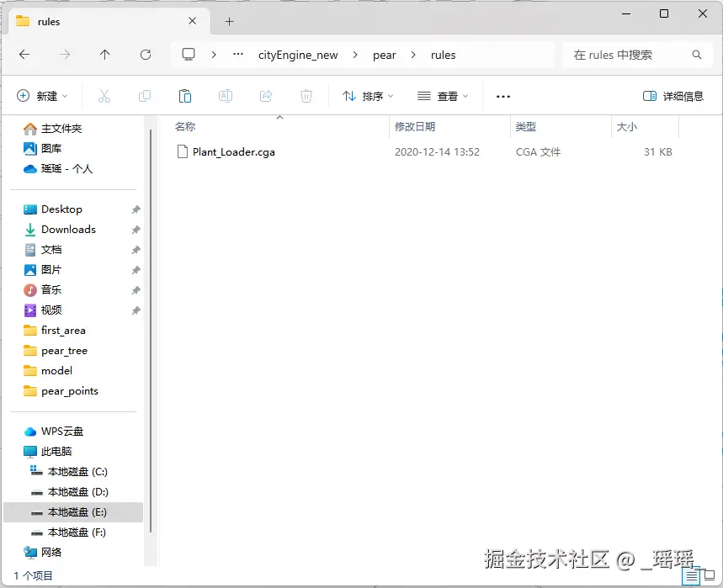Open 瑶瑶 - 个人 OneDrive

(x=57, y=168)
